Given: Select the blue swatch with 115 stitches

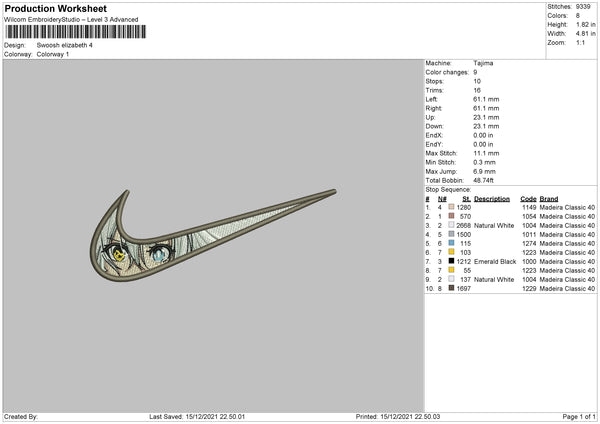Looking at the screenshot, I should (x=451, y=243).
